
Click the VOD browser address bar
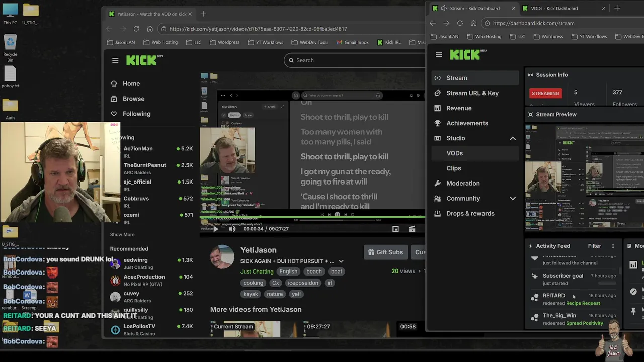292,29
